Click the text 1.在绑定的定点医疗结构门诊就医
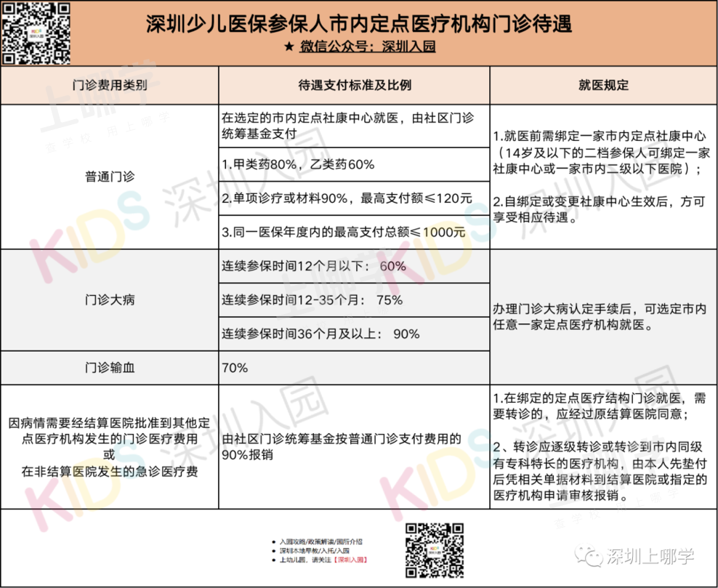 tap(587, 398)
